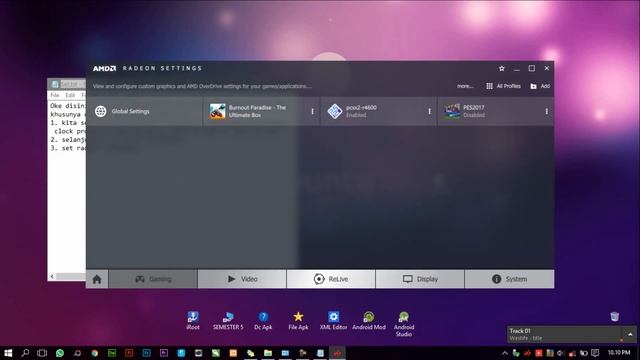Open File menu in Notepad window
The height and width of the screenshot is (360, 640).
tap(55, 95)
